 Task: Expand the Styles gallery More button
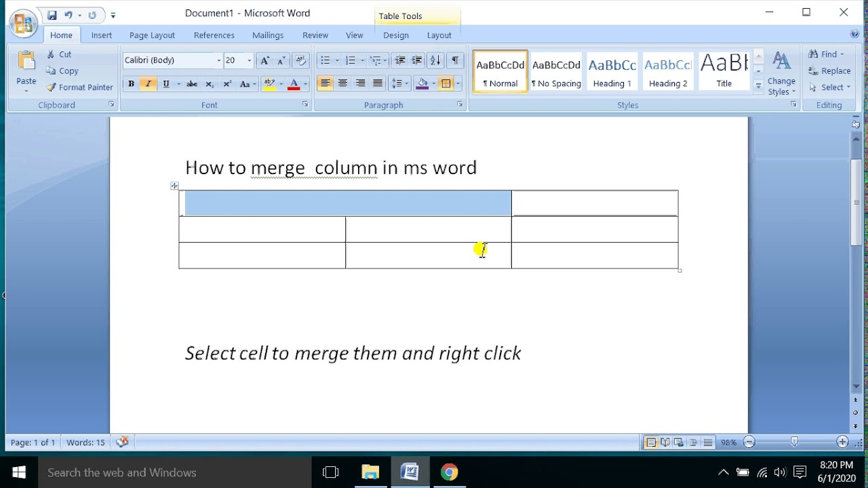coord(759,86)
